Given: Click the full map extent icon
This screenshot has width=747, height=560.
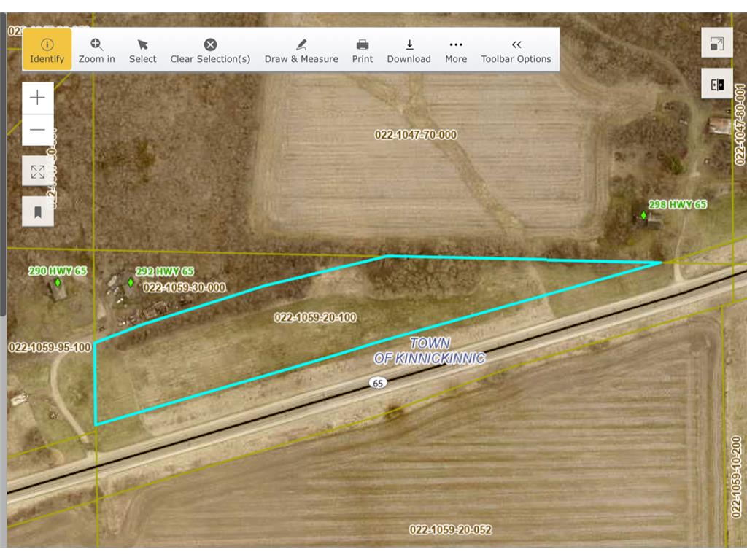Looking at the screenshot, I should [x=37, y=171].
